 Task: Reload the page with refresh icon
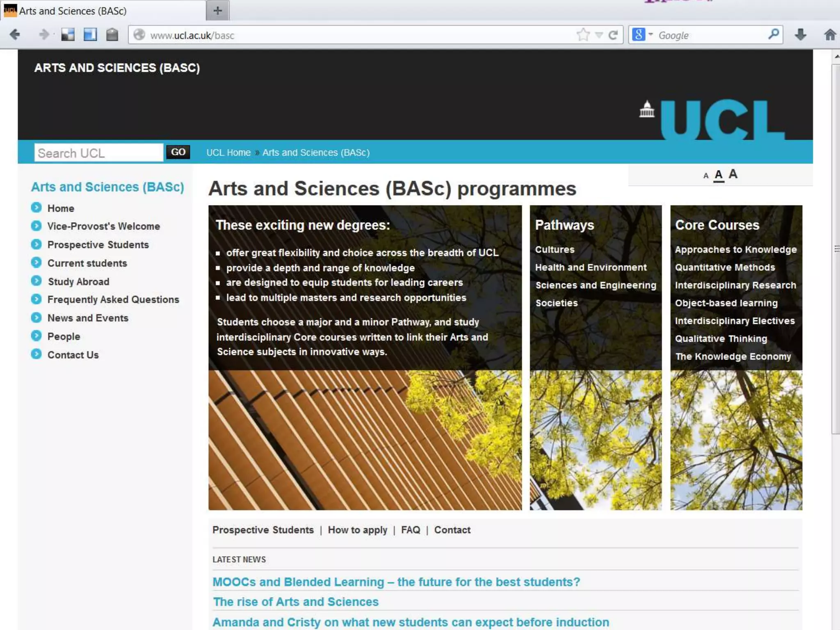click(x=613, y=35)
